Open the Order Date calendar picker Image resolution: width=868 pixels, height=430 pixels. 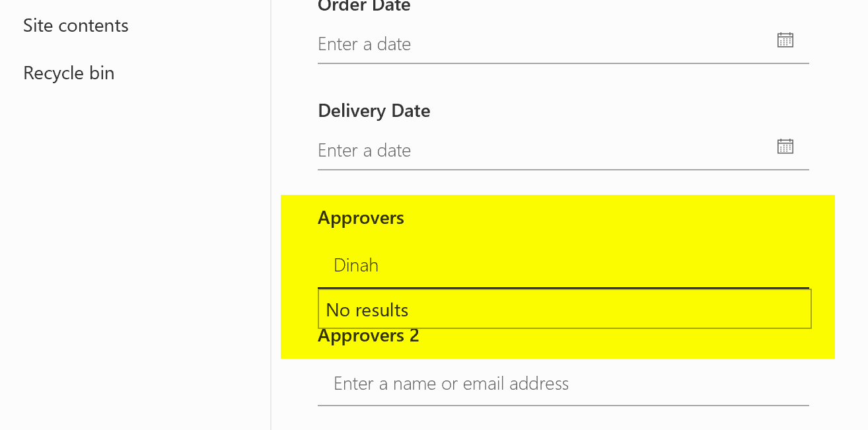point(785,40)
